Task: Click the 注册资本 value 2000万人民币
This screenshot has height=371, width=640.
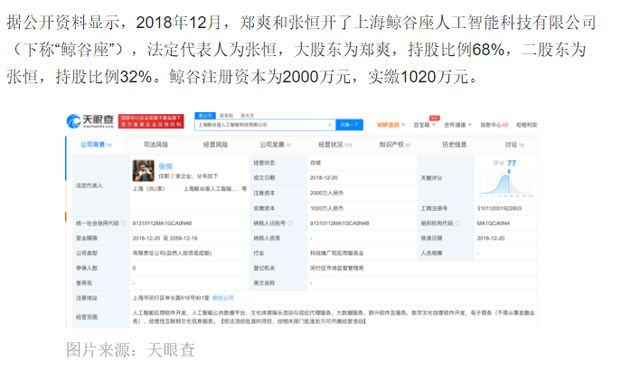Action: click(x=327, y=193)
